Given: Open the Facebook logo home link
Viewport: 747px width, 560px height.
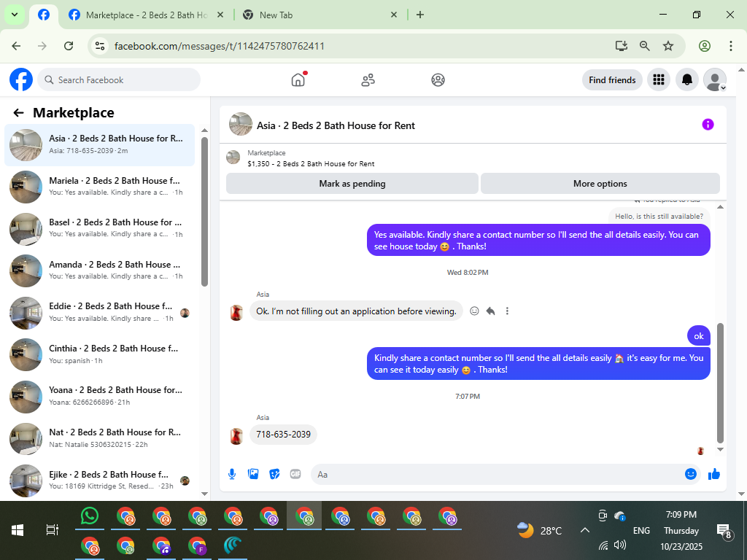Looking at the screenshot, I should (x=21, y=79).
